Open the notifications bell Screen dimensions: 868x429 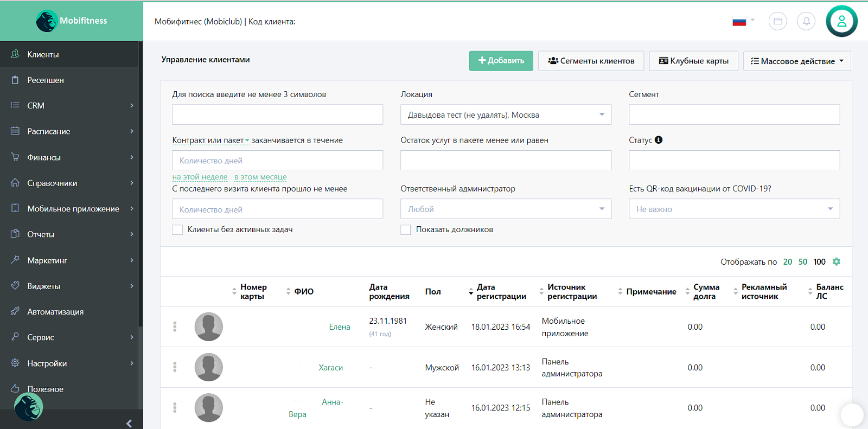point(806,21)
